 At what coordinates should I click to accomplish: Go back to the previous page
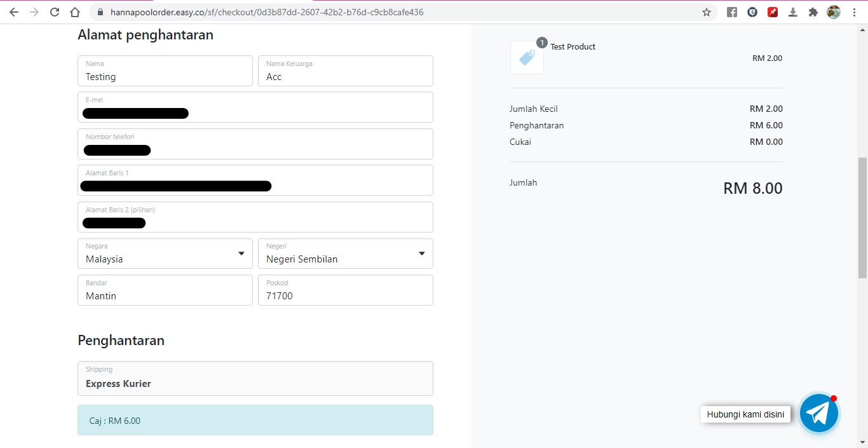(x=14, y=12)
